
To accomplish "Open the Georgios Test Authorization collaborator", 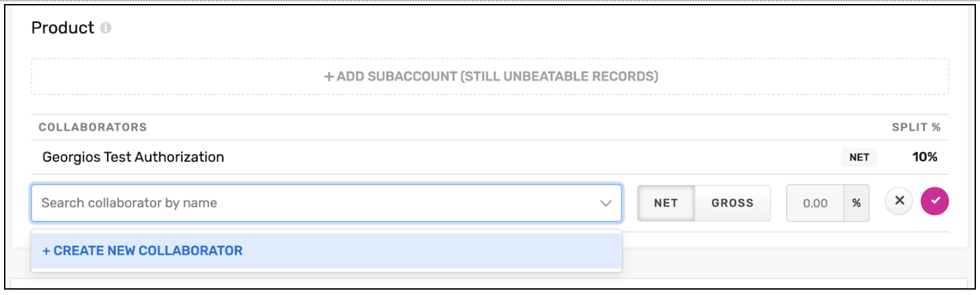I will click(x=133, y=158).
